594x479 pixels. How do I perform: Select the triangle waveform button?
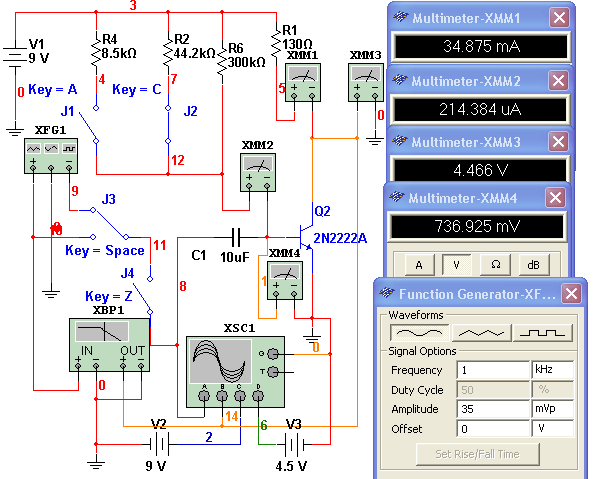point(481,333)
